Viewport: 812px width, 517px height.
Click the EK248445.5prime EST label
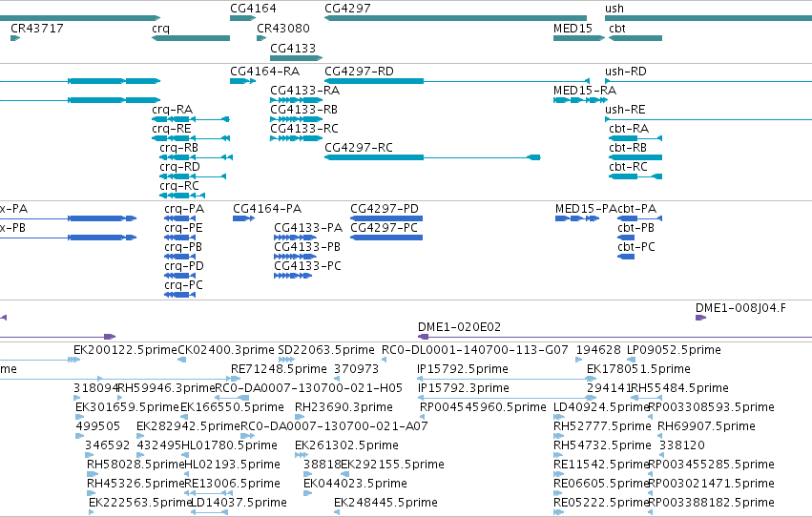(x=385, y=504)
